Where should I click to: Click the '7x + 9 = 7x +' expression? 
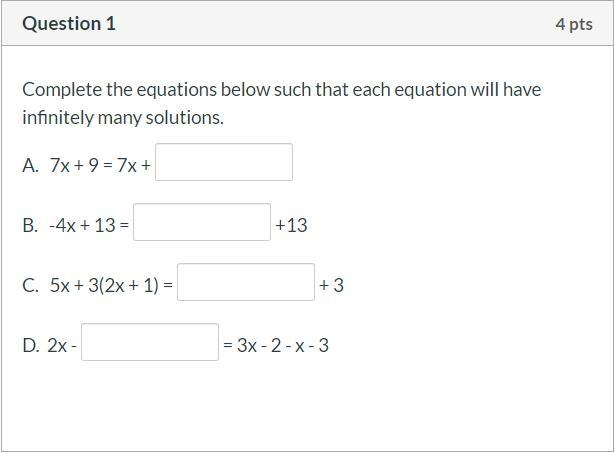tap(100, 165)
